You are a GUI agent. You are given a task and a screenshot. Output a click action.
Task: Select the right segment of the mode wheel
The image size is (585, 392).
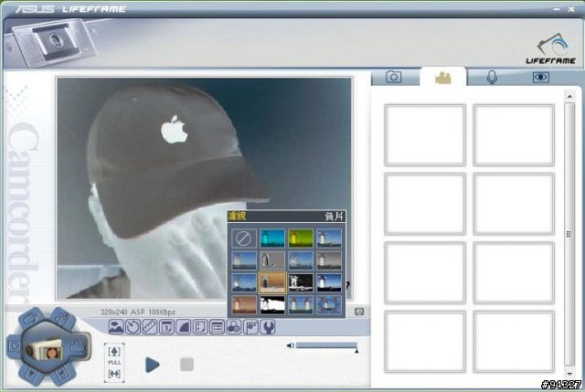[79, 347]
